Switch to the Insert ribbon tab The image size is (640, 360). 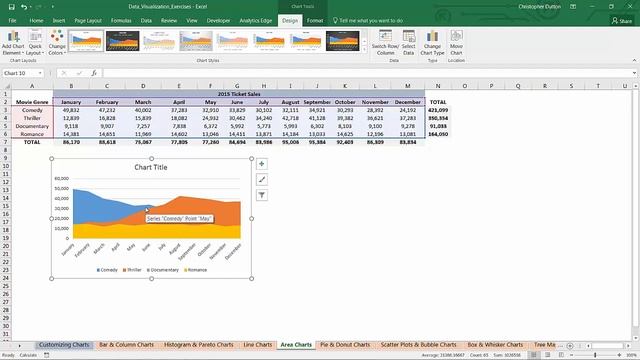pyautogui.click(x=59, y=20)
